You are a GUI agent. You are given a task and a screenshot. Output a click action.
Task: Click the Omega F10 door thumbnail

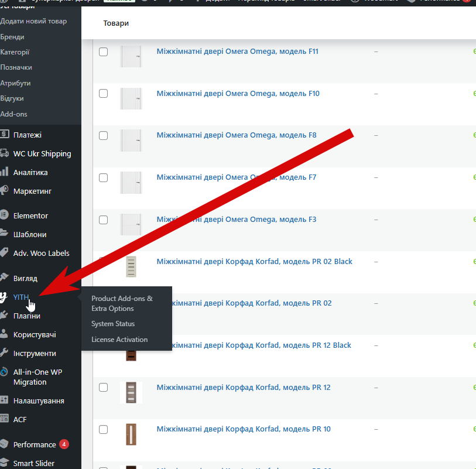point(131,98)
